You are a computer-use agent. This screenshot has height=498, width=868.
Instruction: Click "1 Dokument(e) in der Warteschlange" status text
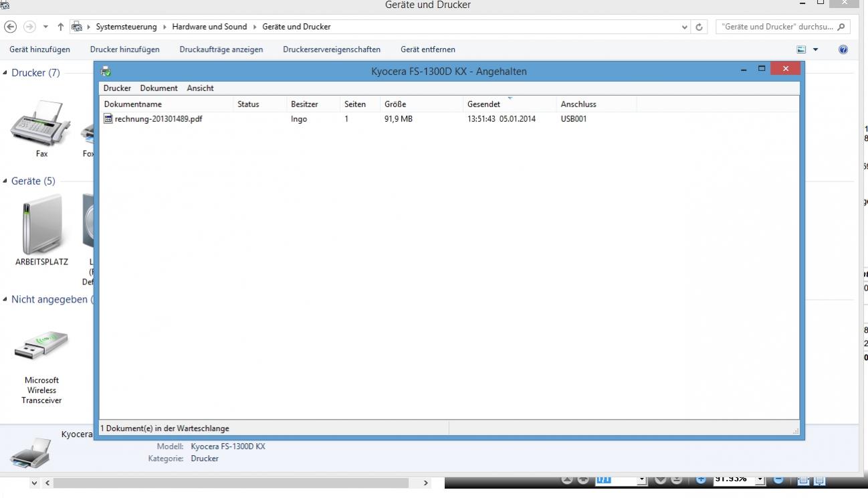(x=165, y=428)
